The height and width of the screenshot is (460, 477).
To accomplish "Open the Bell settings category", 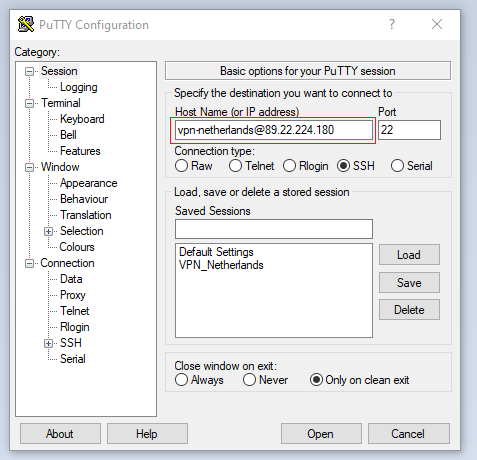I will [x=68, y=135].
